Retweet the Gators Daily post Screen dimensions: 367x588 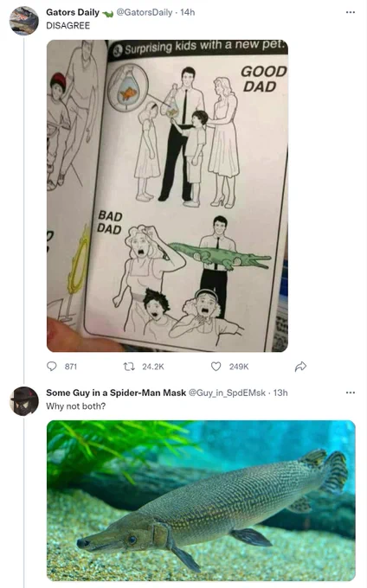(x=129, y=367)
